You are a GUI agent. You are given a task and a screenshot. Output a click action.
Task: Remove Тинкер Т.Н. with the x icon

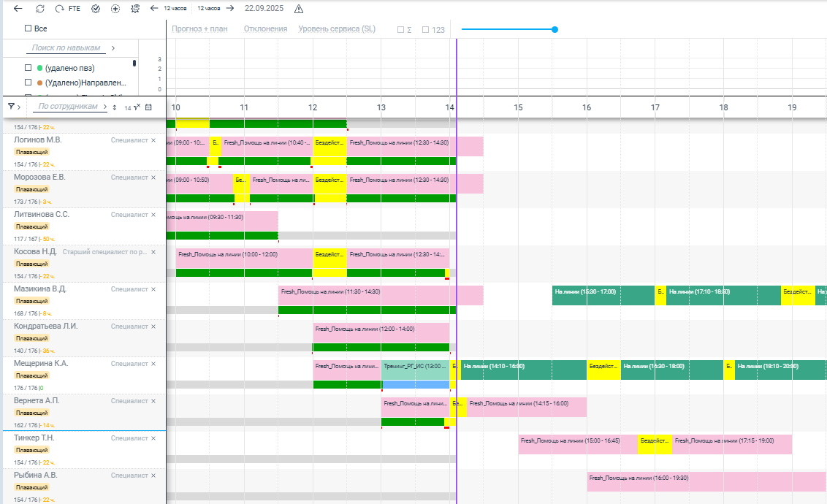(153, 438)
